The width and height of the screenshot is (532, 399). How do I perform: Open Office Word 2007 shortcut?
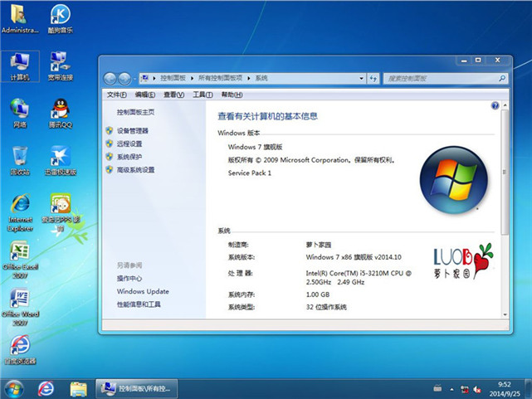click(20, 307)
